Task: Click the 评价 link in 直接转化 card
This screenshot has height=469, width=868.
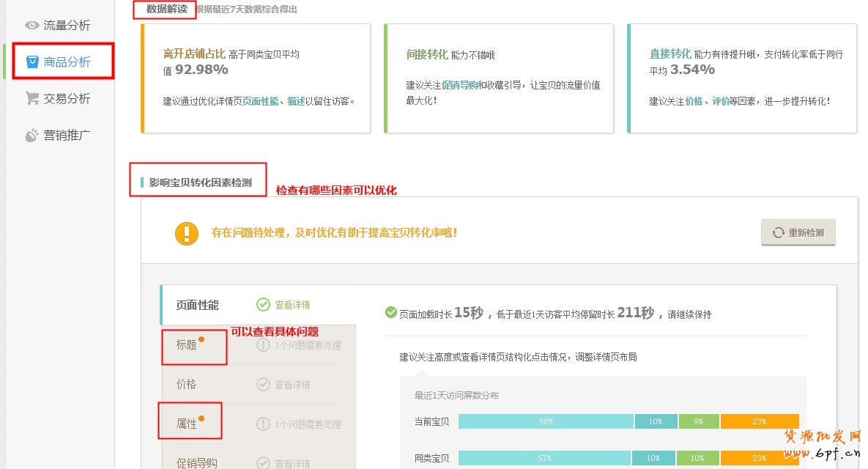Action: tap(720, 101)
